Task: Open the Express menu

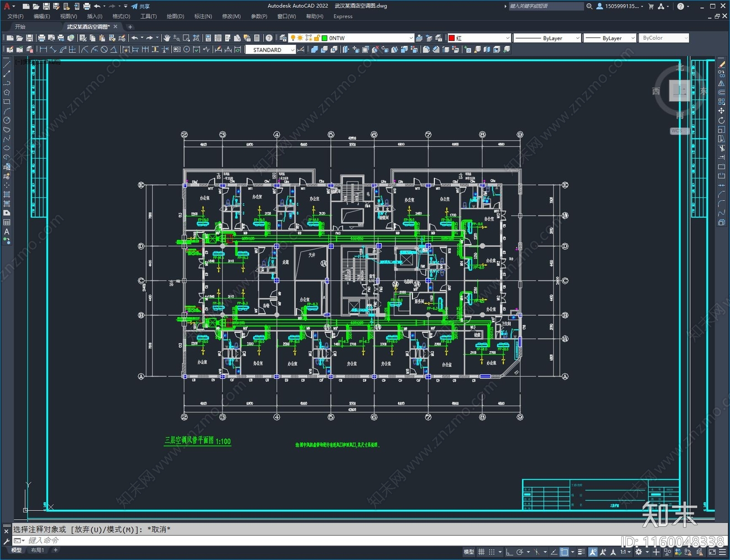Action: click(343, 16)
